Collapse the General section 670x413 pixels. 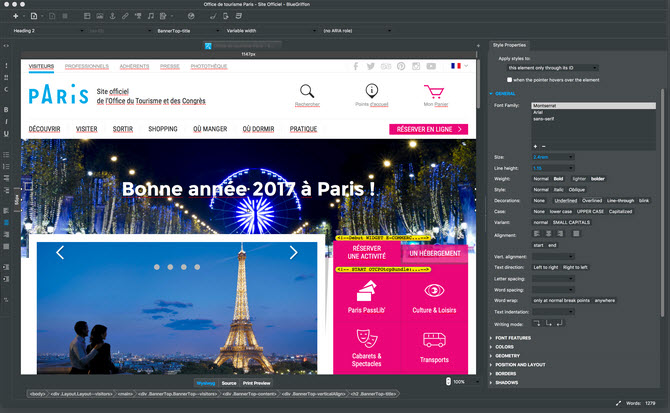[x=502, y=94]
